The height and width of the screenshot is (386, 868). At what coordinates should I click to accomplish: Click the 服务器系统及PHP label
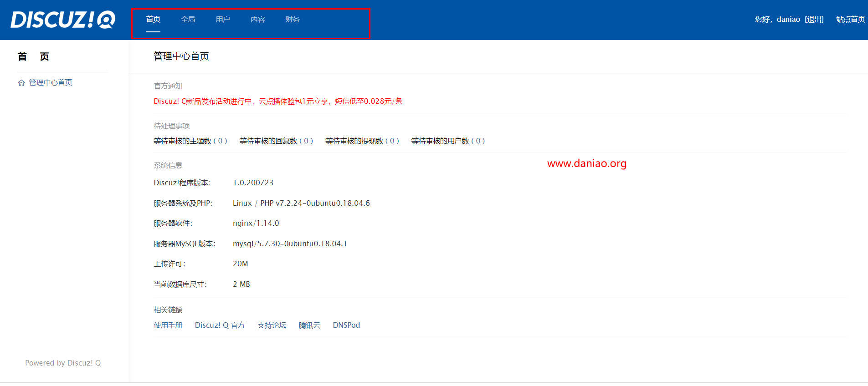(183, 203)
